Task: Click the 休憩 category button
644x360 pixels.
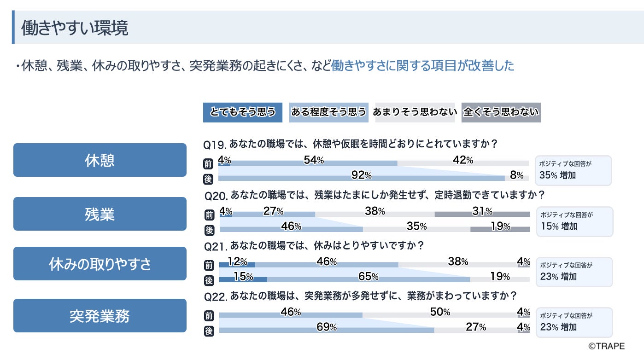Action: click(100, 160)
